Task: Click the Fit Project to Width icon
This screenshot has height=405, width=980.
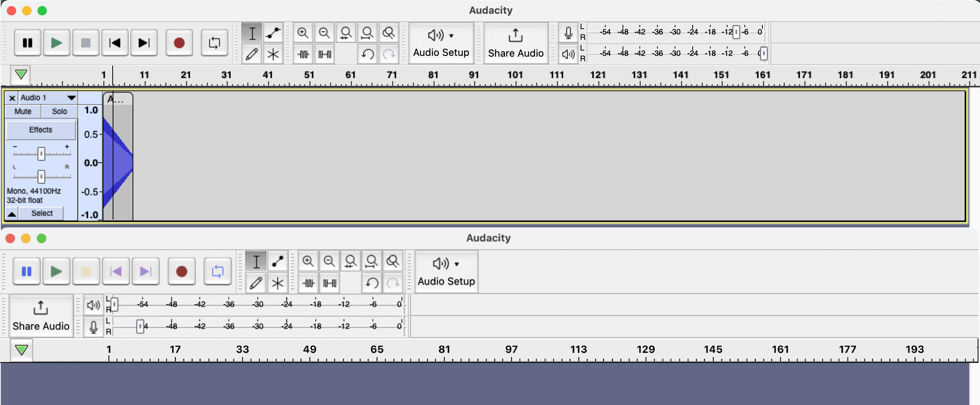Action: (x=367, y=33)
